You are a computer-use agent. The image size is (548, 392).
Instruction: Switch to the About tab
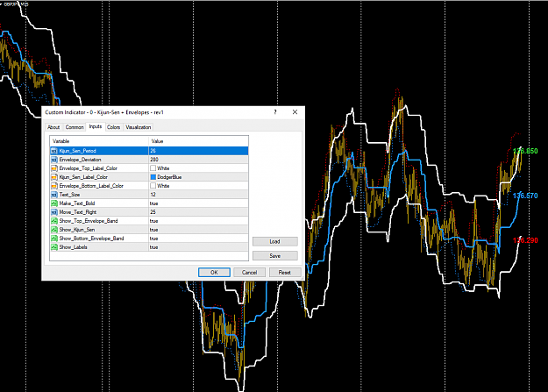pos(53,127)
